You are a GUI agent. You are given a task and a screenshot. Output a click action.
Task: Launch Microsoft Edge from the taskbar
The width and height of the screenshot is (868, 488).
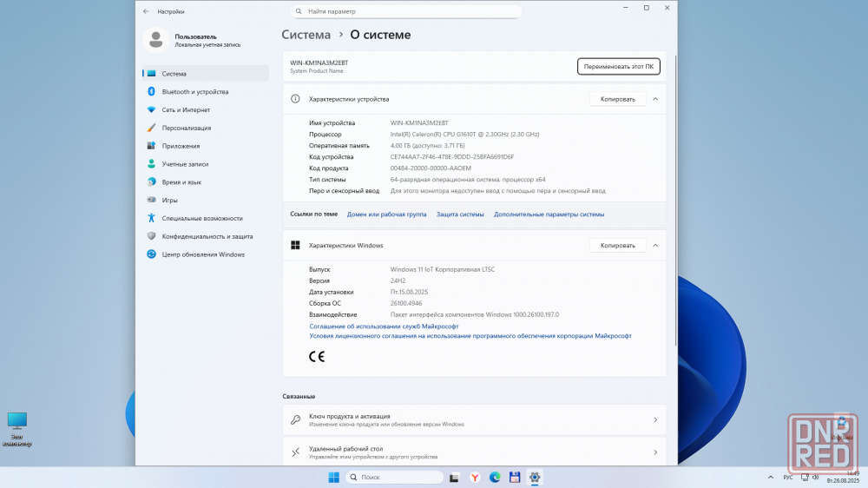click(495, 477)
